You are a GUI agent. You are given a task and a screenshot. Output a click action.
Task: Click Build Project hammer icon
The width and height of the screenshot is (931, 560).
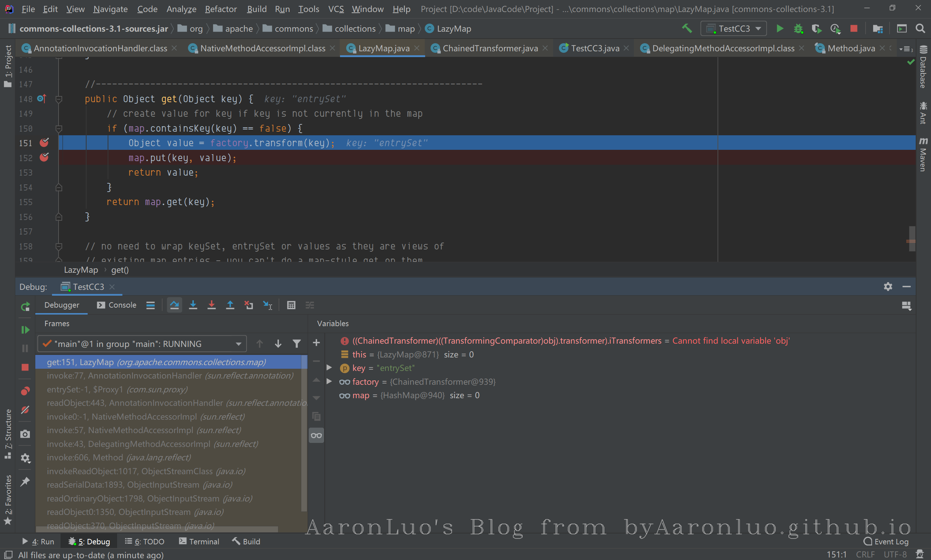pos(687,29)
